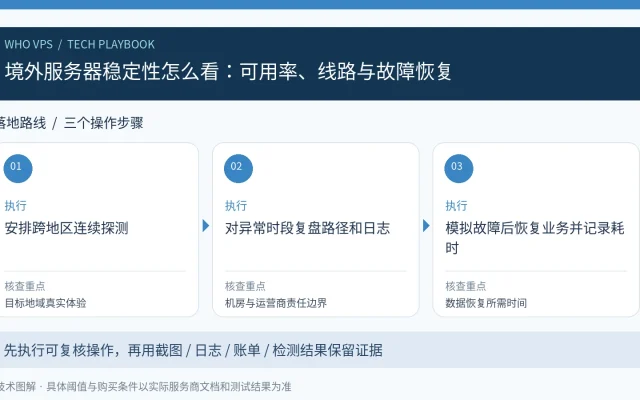Click '执行' label in the 03 card
Viewport: 640px width, 400px height.
coord(456,205)
